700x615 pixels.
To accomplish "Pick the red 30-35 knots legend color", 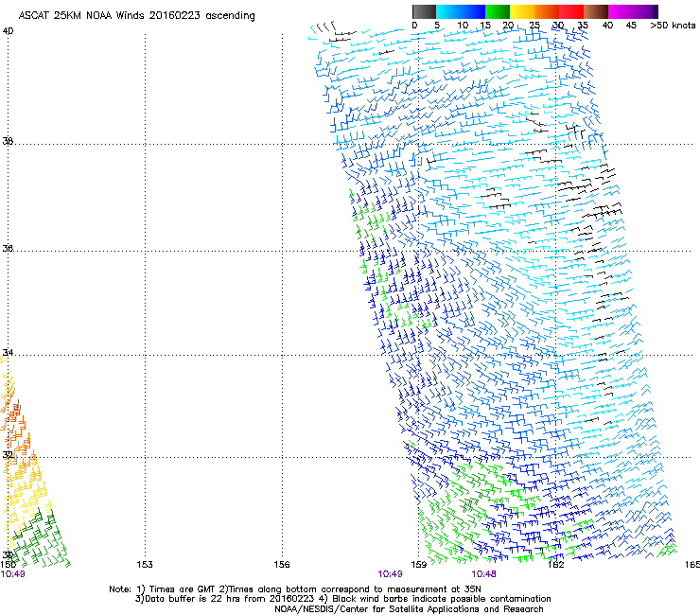I will [571, 11].
